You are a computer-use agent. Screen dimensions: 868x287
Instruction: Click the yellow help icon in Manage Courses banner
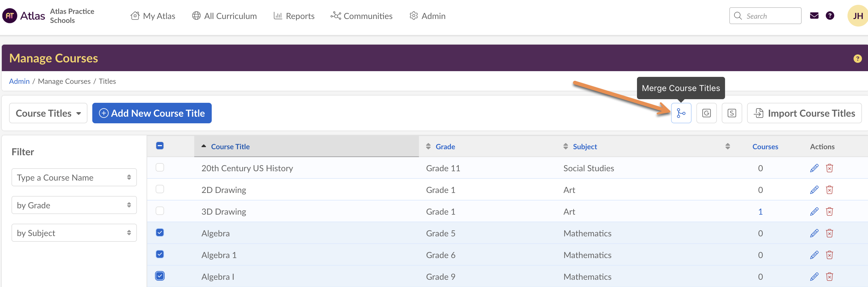tap(857, 58)
